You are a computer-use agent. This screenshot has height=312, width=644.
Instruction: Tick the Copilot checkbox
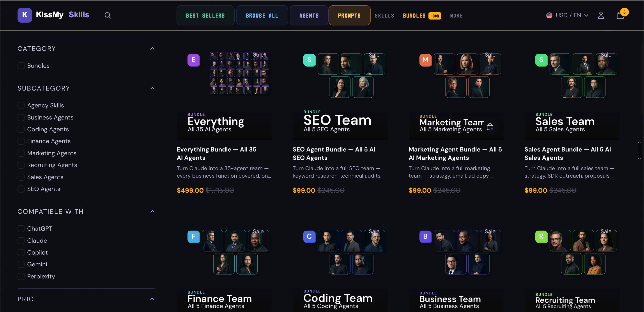point(21,253)
